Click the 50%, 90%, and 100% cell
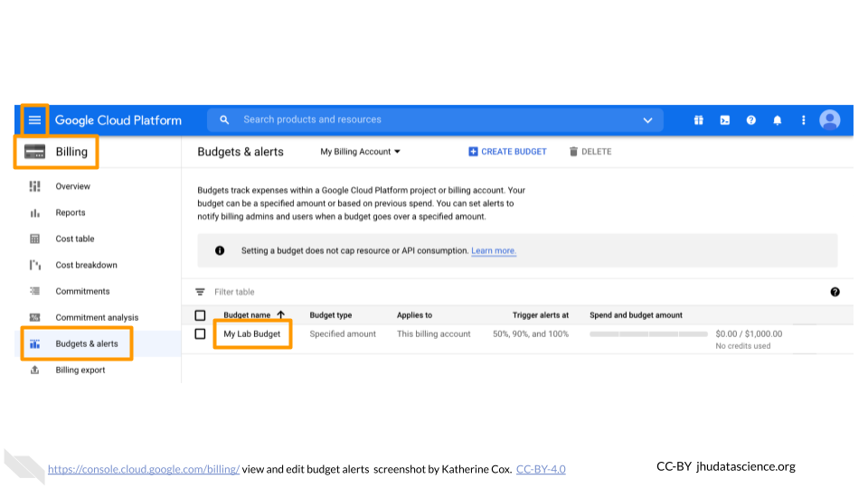Viewport: 868px width, 488px height. [531, 334]
